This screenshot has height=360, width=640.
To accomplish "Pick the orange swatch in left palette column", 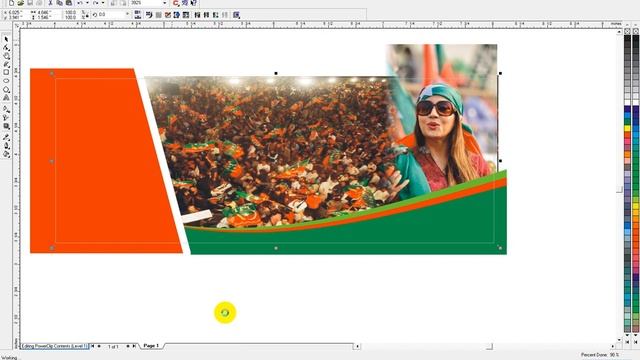I will coord(627,154).
